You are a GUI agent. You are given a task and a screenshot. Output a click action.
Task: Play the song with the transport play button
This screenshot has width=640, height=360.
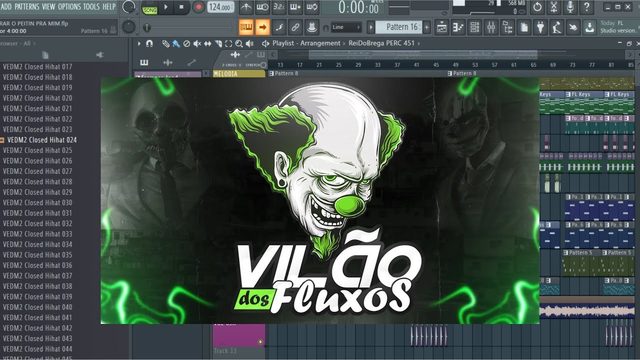tap(166, 7)
